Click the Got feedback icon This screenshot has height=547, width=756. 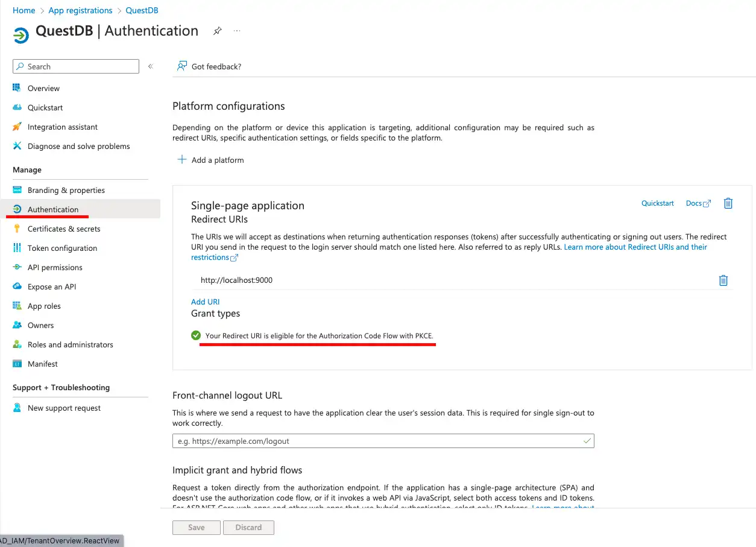click(x=181, y=66)
